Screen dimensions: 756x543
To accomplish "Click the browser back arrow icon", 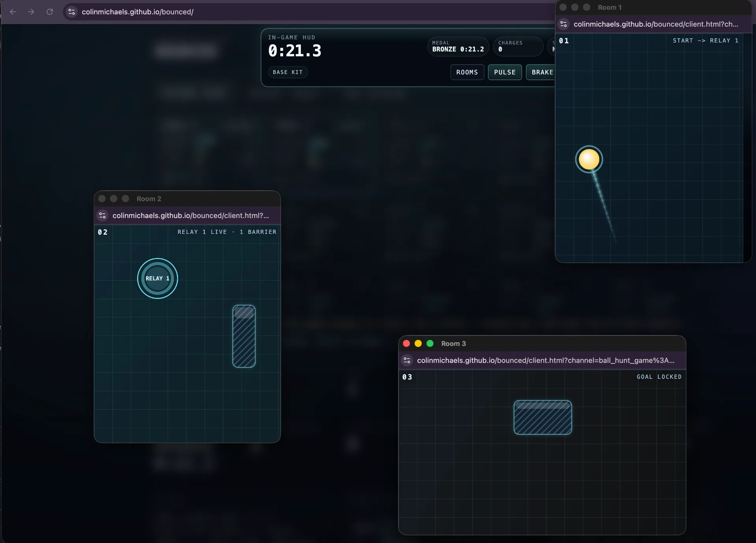I will 13,12.
